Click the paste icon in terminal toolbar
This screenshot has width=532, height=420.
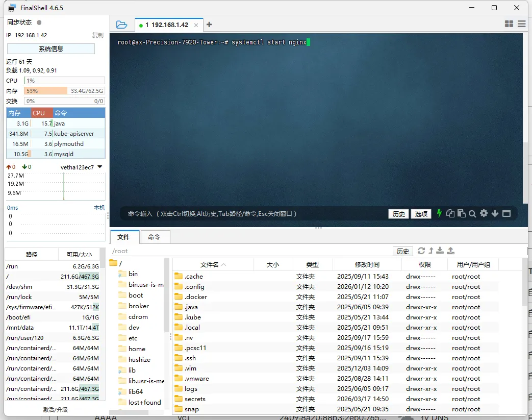click(462, 213)
